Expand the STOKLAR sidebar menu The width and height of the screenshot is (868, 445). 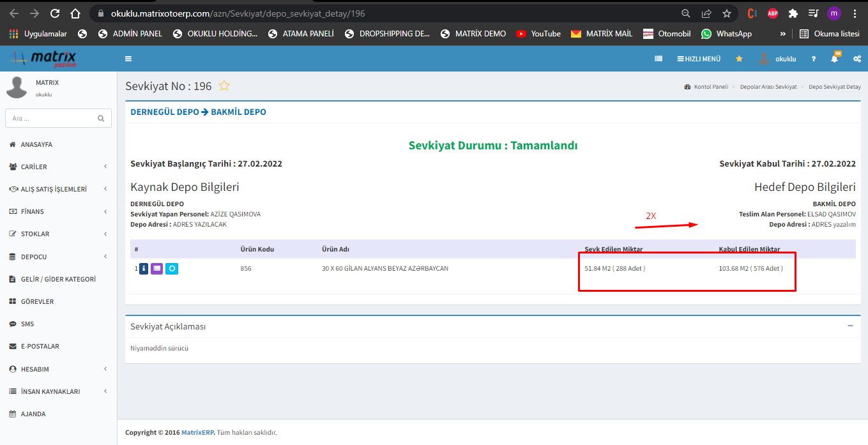click(57, 234)
